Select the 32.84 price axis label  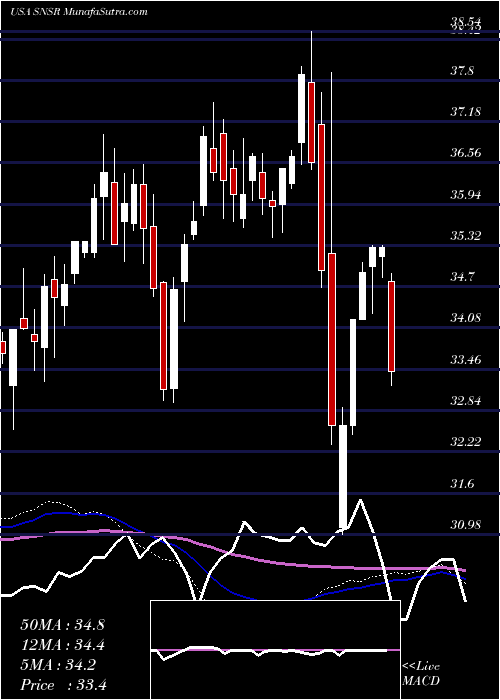(x=466, y=400)
